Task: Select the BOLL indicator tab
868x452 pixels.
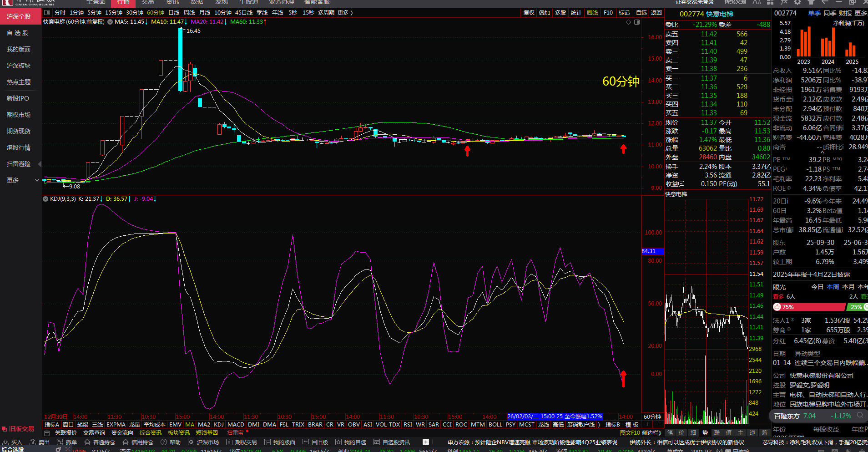Action: pos(495,424)
